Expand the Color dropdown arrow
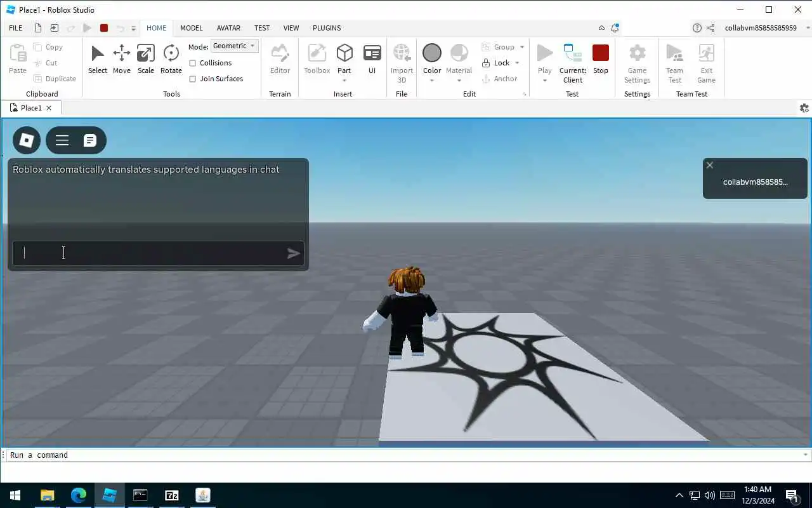The height and width of the screenshot is (508, 812). 432,81
